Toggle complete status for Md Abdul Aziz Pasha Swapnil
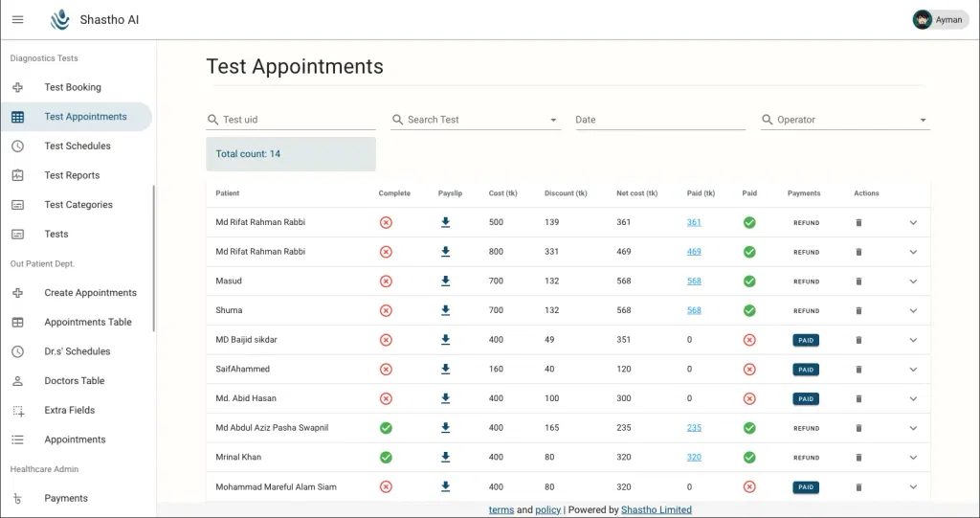 [386, 428]
